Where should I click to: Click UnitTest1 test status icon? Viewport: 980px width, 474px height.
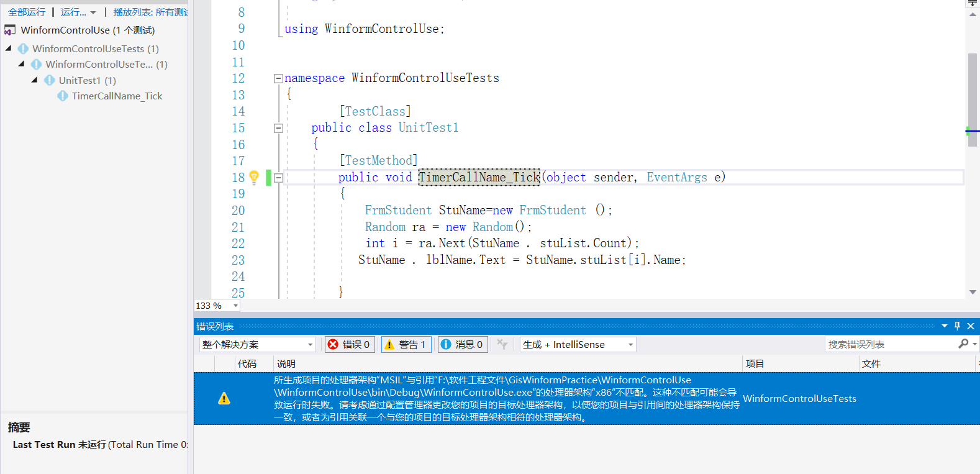[x=50, y=80]
